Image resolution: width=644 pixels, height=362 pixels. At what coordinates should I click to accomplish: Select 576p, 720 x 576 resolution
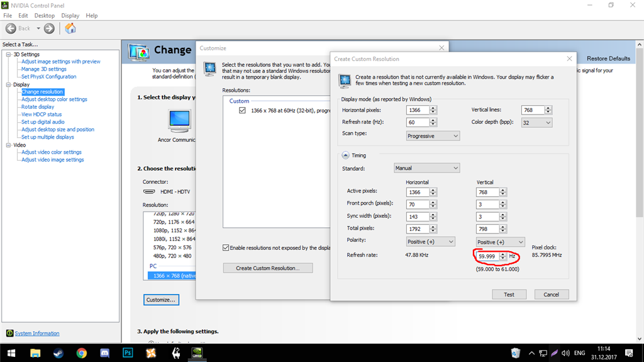click(x=172, y=247)
